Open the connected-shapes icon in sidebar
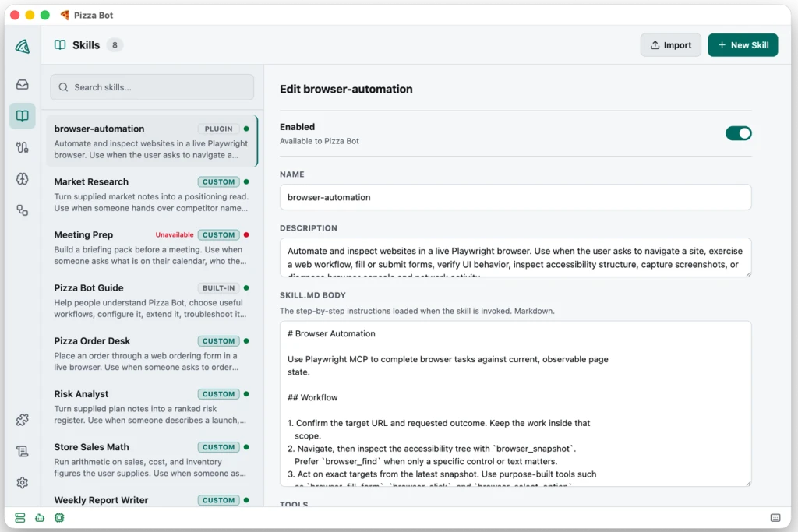 (23, 210)
